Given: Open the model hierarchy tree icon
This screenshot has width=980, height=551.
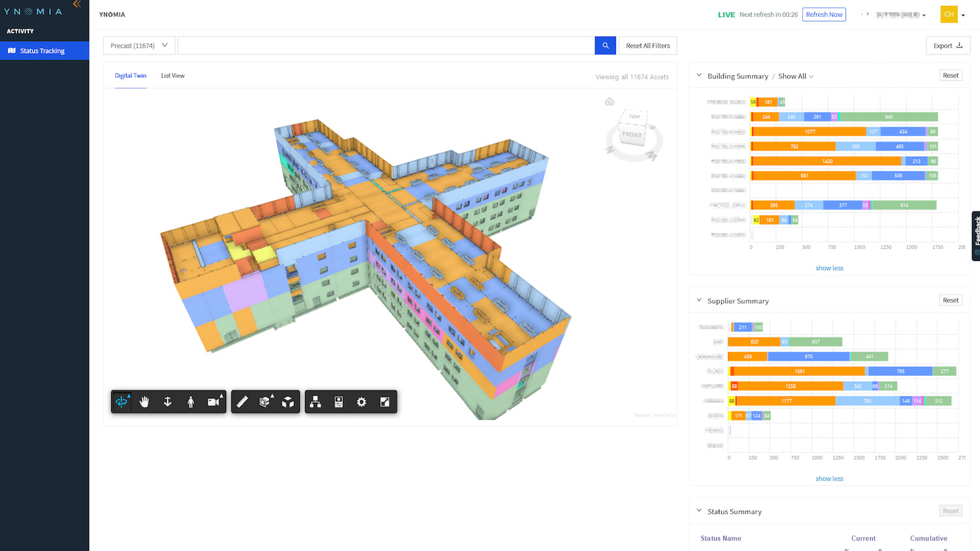Looking at the screenshot, I should coord(316,401).
